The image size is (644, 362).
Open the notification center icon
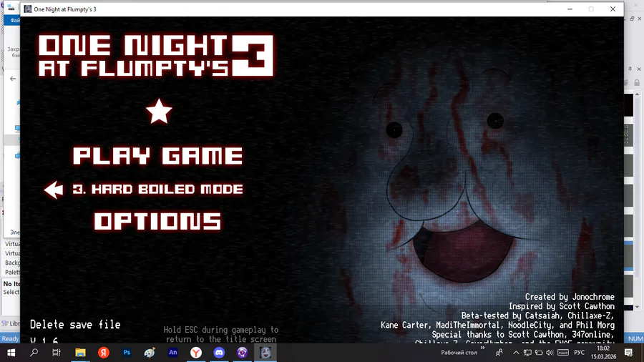coord(628,353)
